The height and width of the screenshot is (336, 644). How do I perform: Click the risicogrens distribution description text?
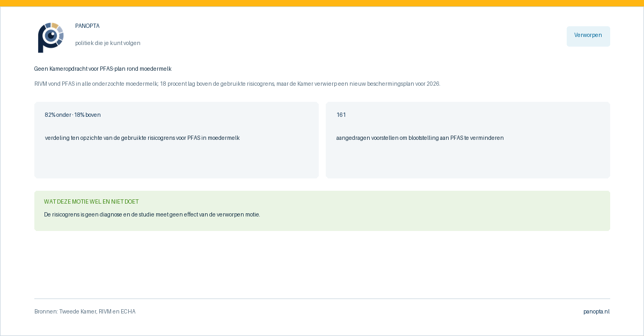pyautogui.click(x=142, y=138)
